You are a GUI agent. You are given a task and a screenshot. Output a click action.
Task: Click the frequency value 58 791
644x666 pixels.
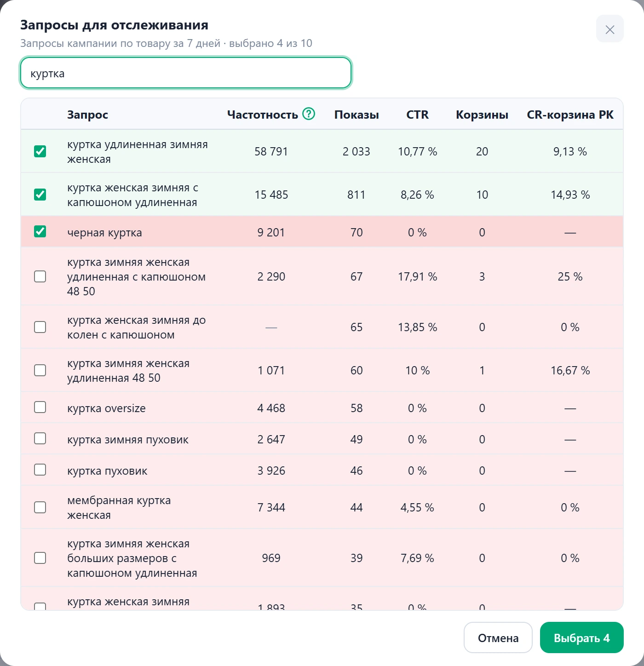pyautogui.click(x=271, y=151)
